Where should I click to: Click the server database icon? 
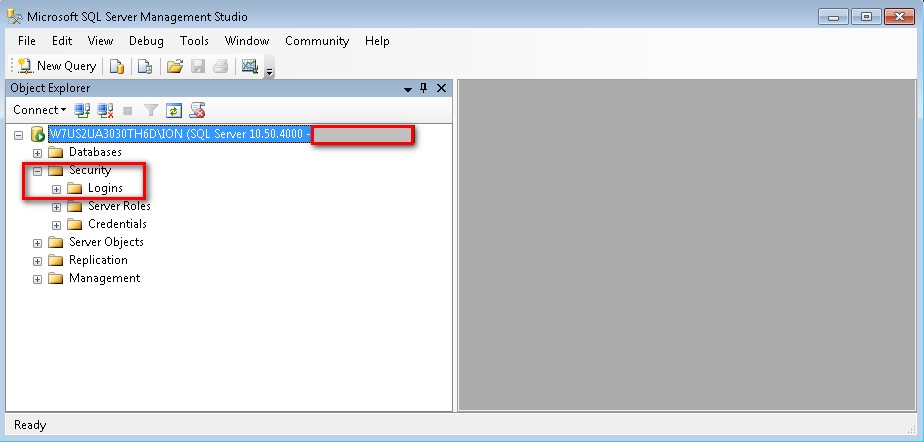[38, 134]
